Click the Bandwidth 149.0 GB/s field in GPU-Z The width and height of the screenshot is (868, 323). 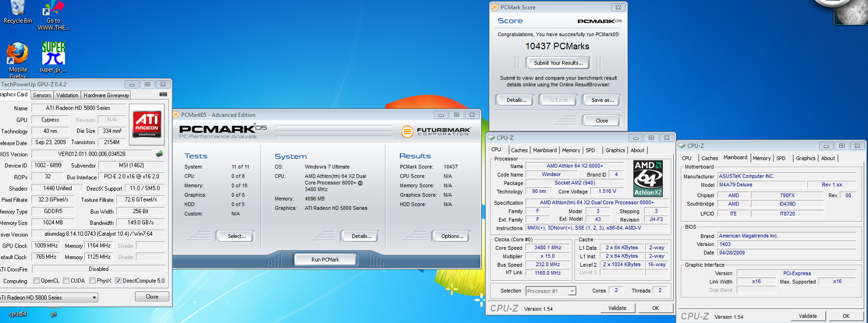tap(141, 223)
